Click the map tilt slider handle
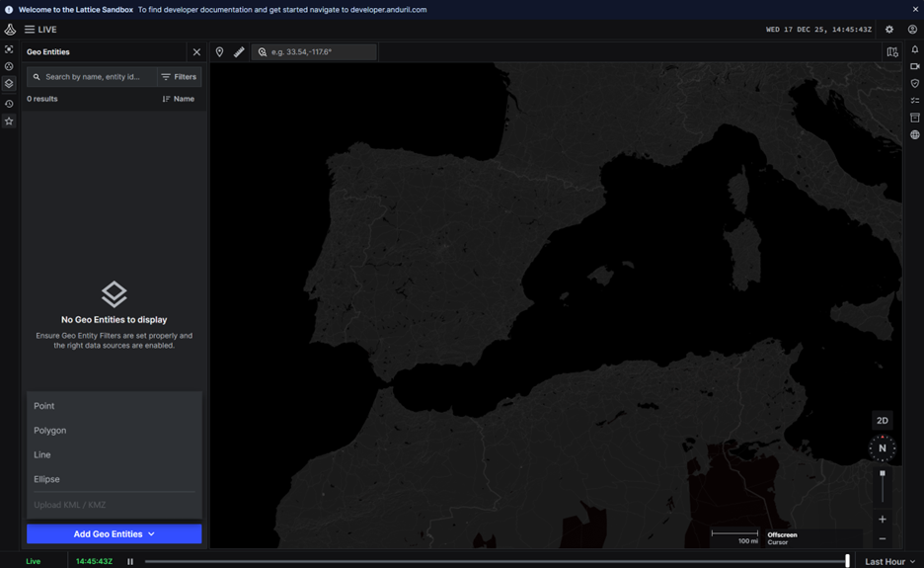Viewport: 924px width, 568px height. (x=883, y=474)
